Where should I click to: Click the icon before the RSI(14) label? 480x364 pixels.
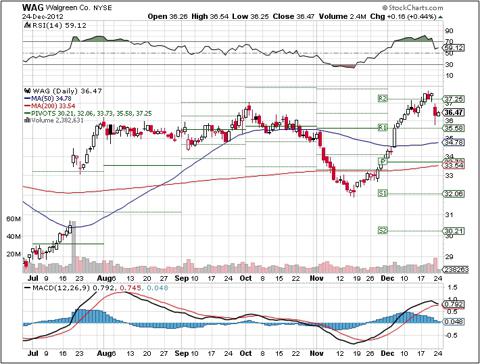point(26,25)
